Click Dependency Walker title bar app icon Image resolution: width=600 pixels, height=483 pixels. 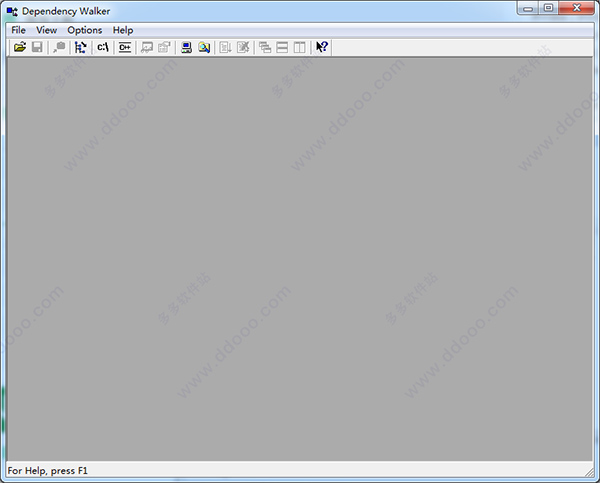click(x=12, y=11)
